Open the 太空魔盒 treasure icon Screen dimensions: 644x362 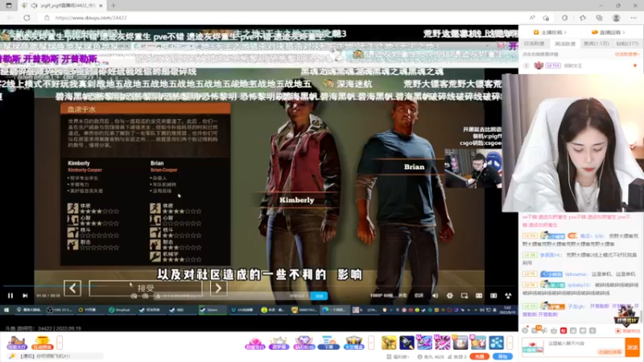pyautogui.click(x=353, y=343)
